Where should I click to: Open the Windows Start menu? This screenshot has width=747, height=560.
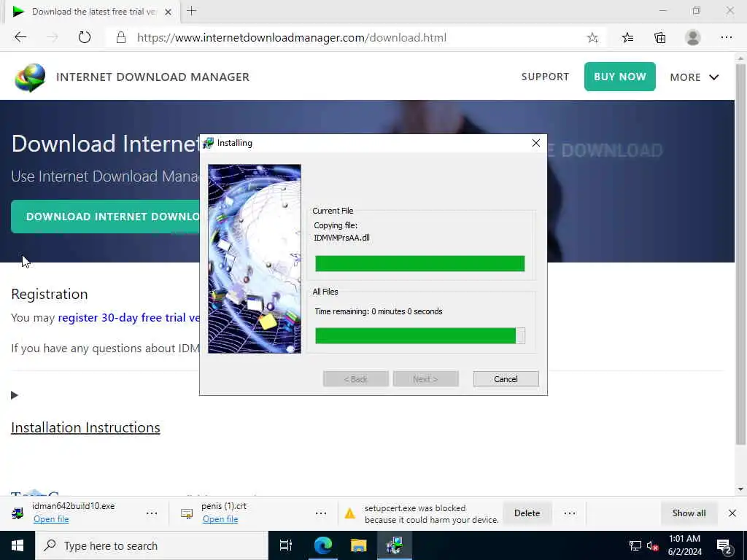click(x=18, y=545)
